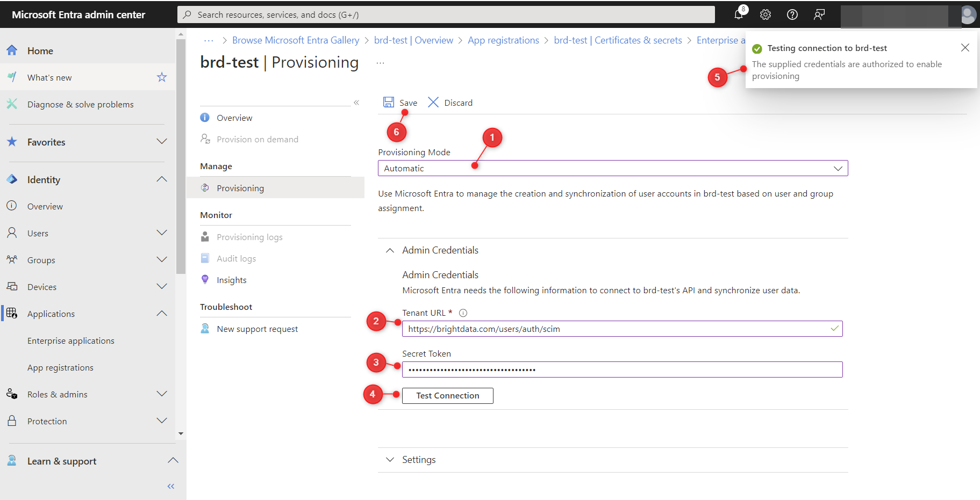Click the Audit logs icon
Viewport: 980px width, 500px height.
[205, 258]
